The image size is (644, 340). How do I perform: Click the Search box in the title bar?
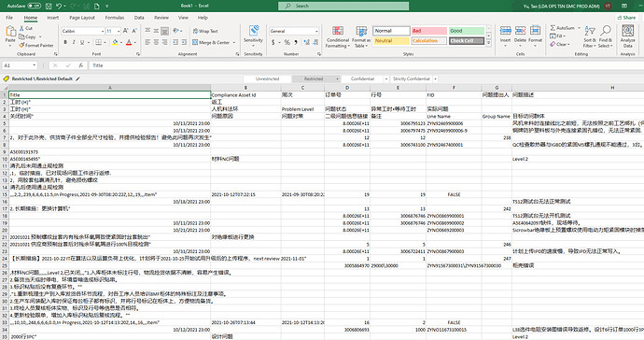point(343,6)
